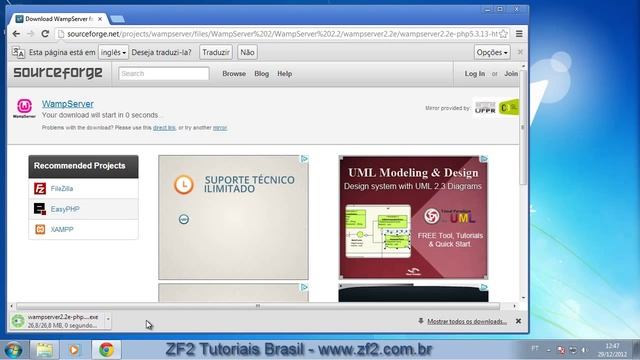640x360 pixels.
Task: Click the WampServer project icon
Action: [24, 108]
